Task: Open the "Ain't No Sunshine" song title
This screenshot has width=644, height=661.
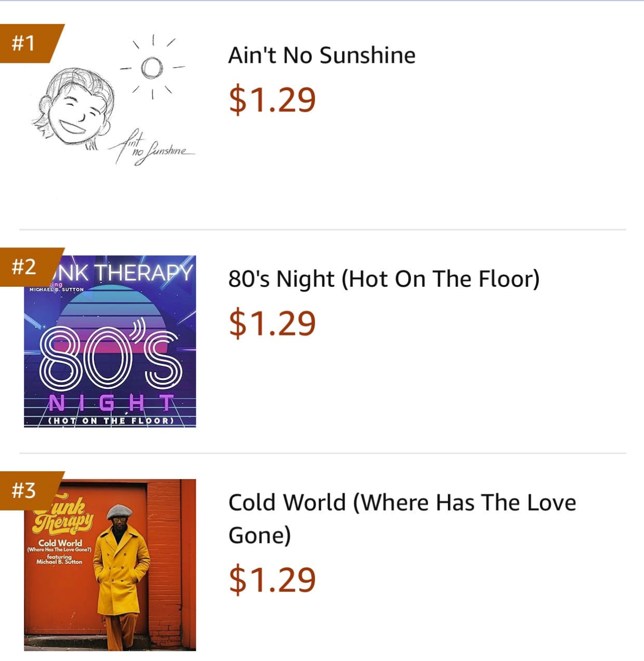Action: tap(322, 56)
